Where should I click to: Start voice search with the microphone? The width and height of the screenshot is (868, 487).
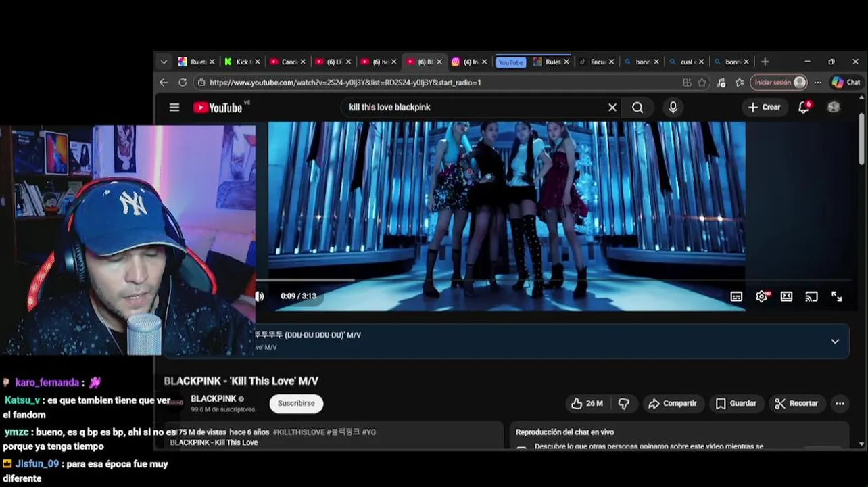pos(673,108)
